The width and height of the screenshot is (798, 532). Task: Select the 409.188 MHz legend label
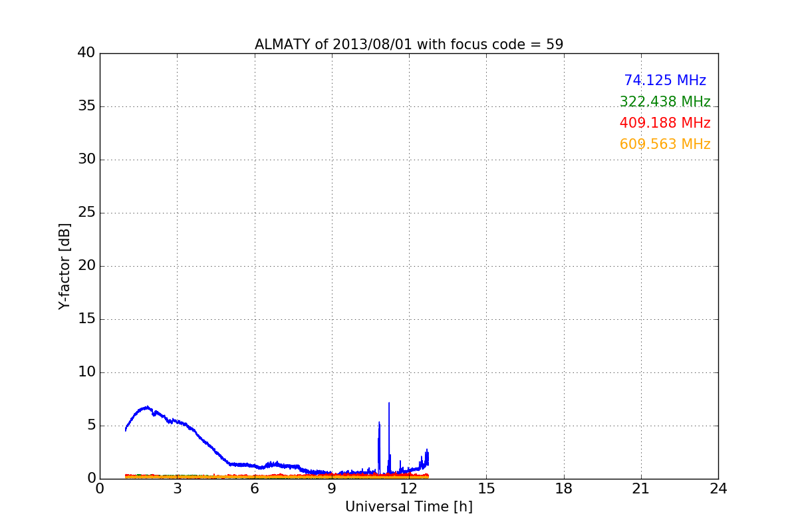click(x=665, y=123)
